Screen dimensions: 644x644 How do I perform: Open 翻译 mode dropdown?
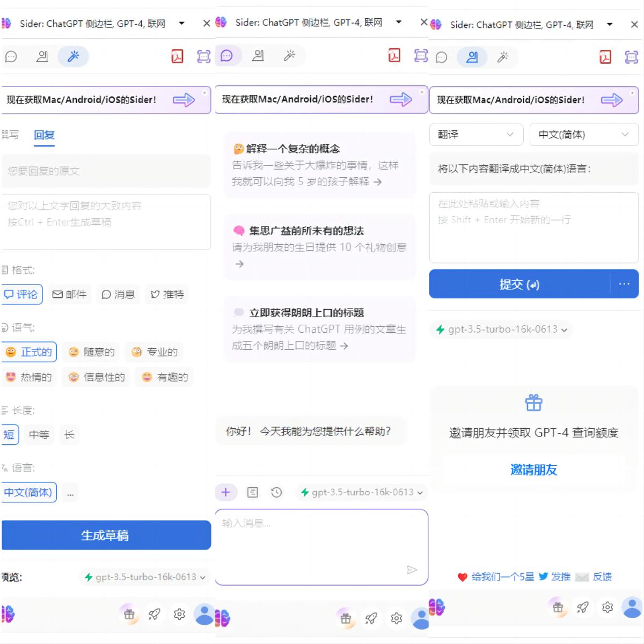476,135
